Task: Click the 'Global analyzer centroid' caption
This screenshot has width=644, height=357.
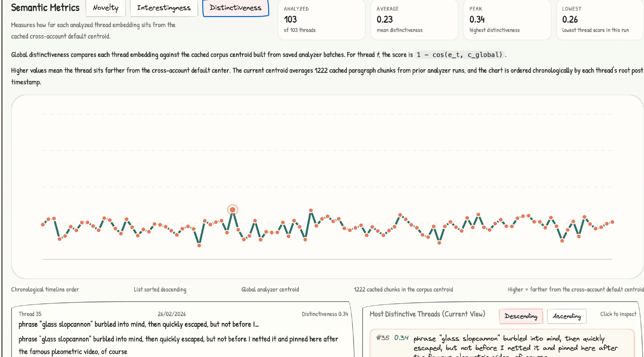Action: pyautogui.click(x=270, y=289)
